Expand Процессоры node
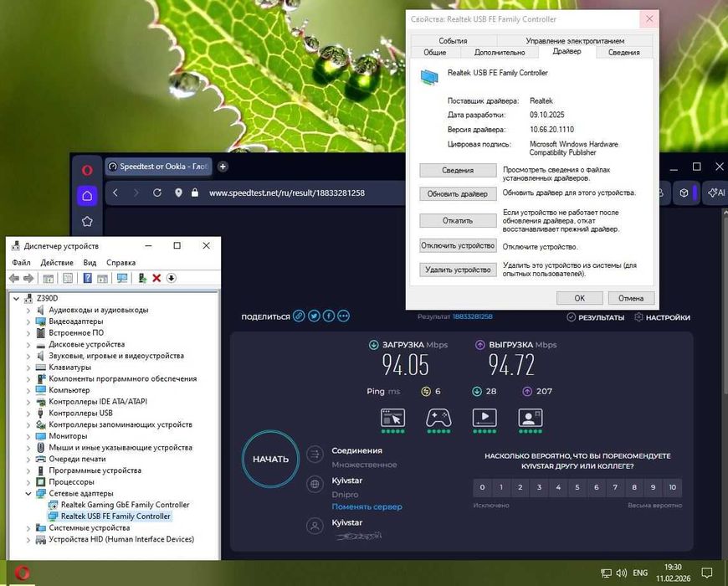 28,482
